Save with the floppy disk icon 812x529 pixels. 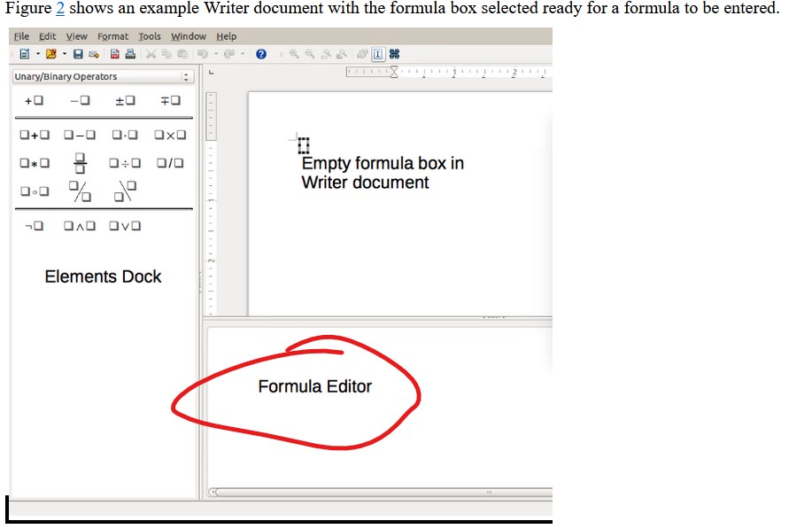tap(78, 54)
